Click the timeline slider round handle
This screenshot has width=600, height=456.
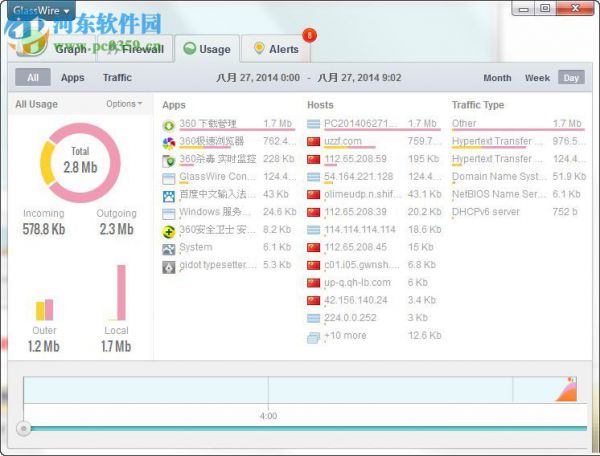(24, 428)
